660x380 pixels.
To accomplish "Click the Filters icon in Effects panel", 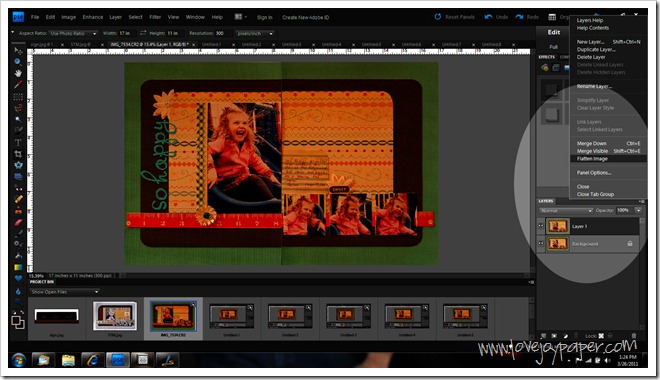I will (545, 67).
